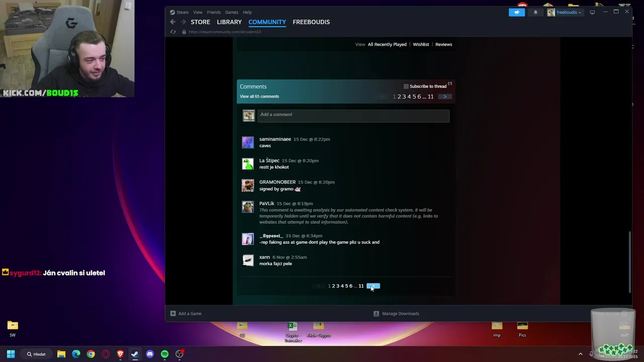Launch Opera browser from the taskbar

click(106, 354)
